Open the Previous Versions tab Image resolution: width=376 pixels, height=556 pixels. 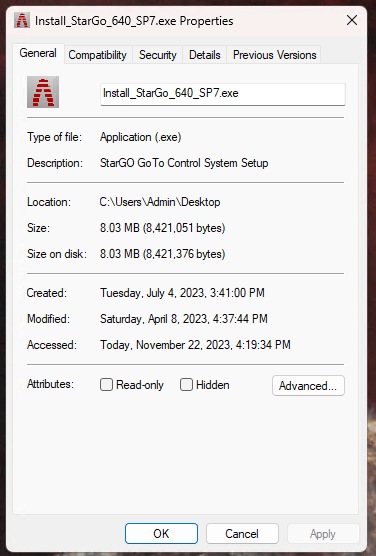(275, 55)
